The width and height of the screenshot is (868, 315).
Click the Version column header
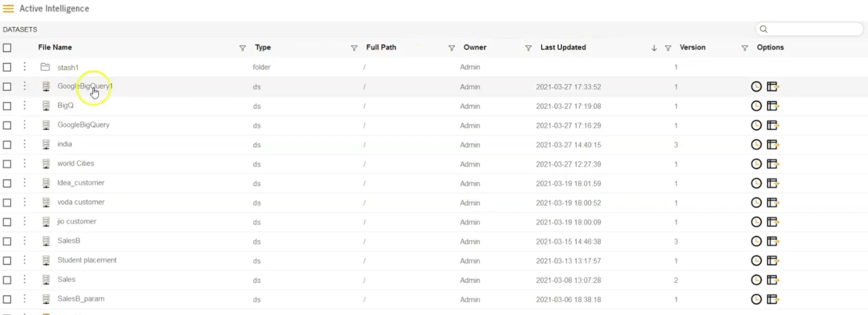(x=693, y=47)
